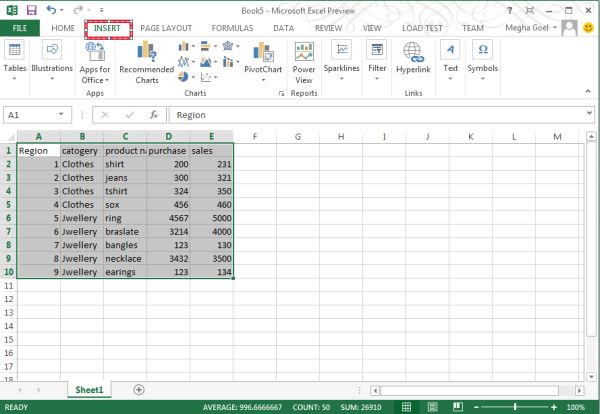Select the Sheet1 tab

[x=89, y=390]
